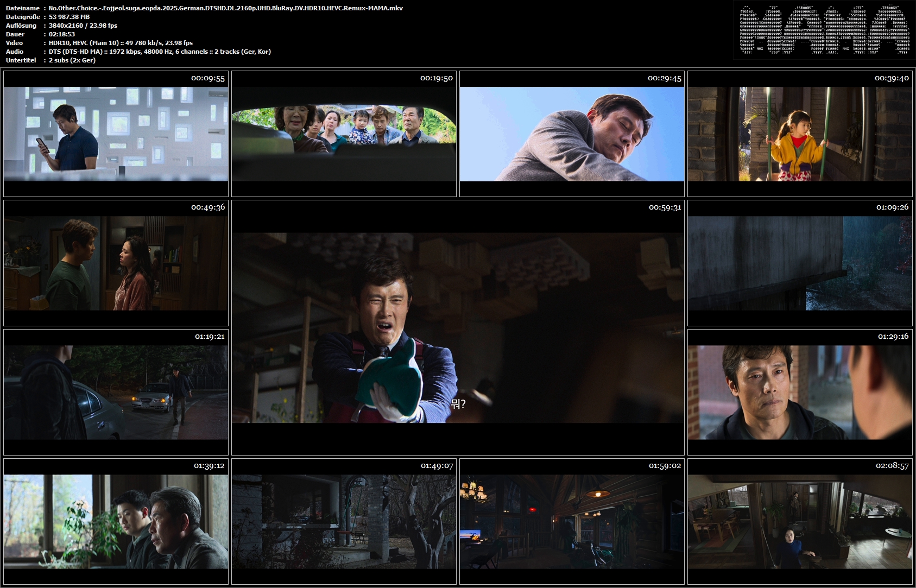Screen dimensions: 916x588
Task: Click the subtitle info "2 subs (2x Ger)"
Action: coord(72,60)
